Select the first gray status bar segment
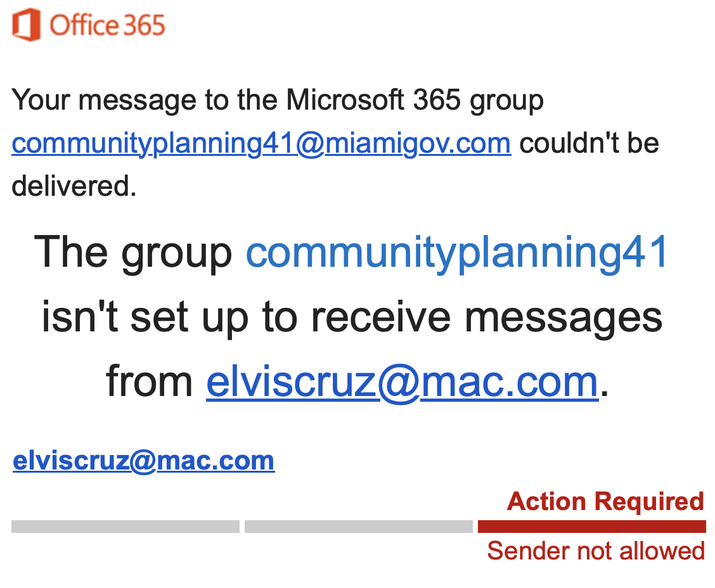The image size is (715, 588). point(125,527)
